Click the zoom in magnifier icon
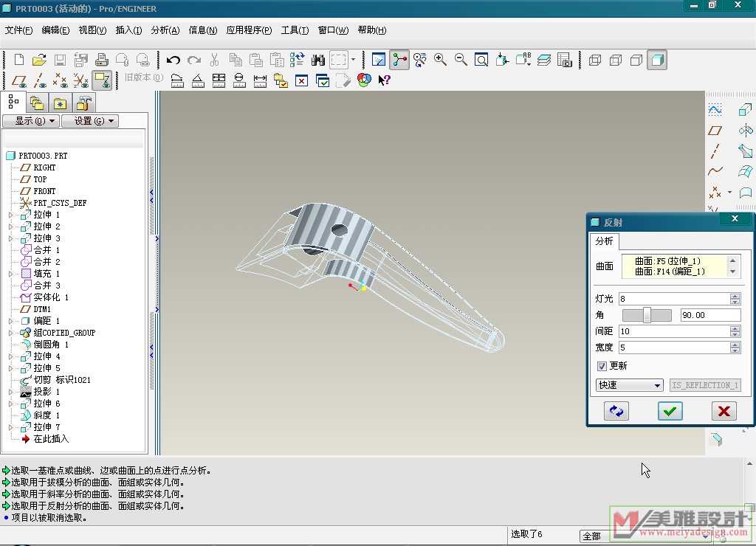Screen dimensions: 756x546 pyautogui.click(x=440, y=60)
